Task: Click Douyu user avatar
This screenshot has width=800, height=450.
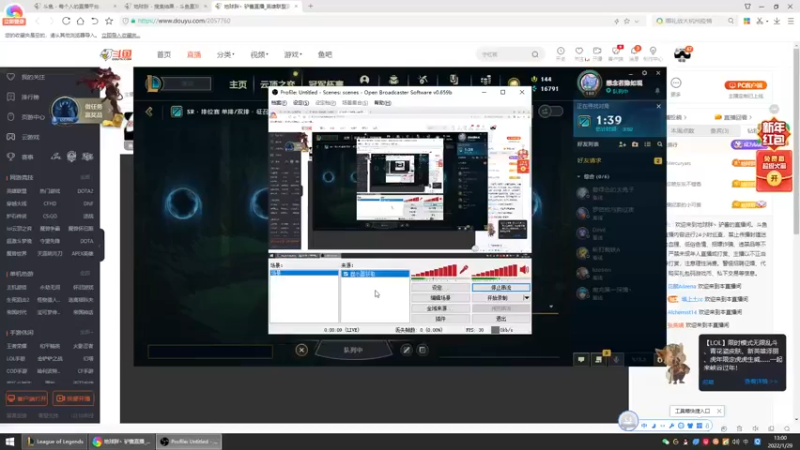Action: tap(682, 54)
